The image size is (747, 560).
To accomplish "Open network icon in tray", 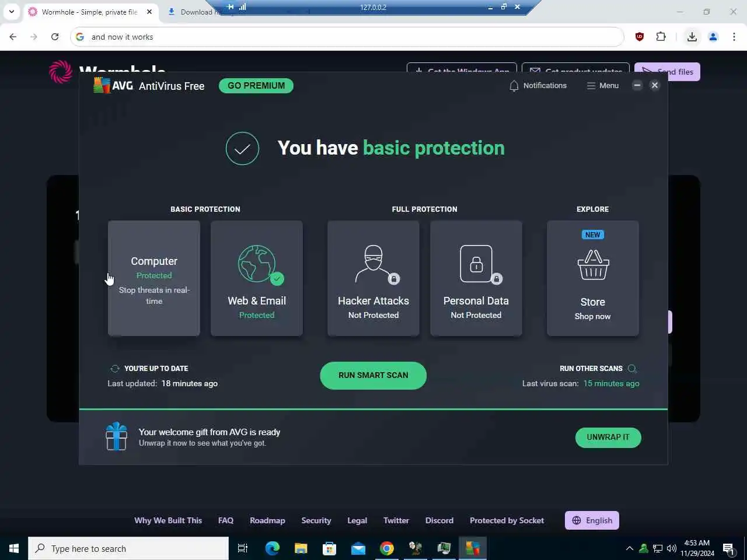I will tap(658, 548).
